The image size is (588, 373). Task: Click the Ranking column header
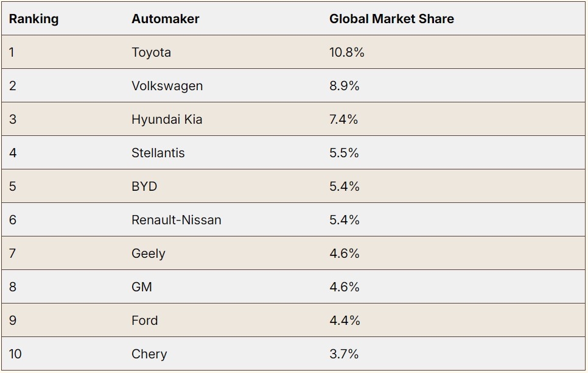pos(33,19)
